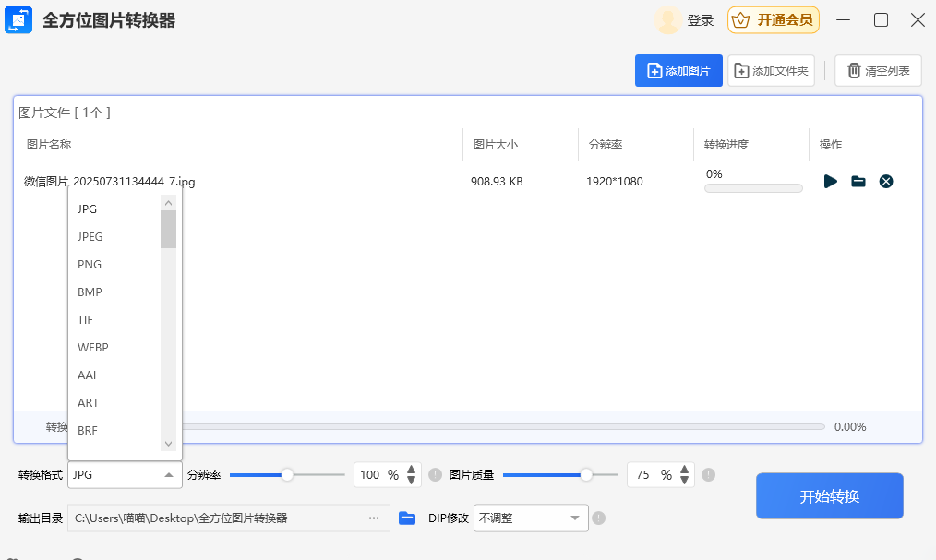936x560 pixels.
Task: Click the blue output directory folder icon
Action: [407, 518]
